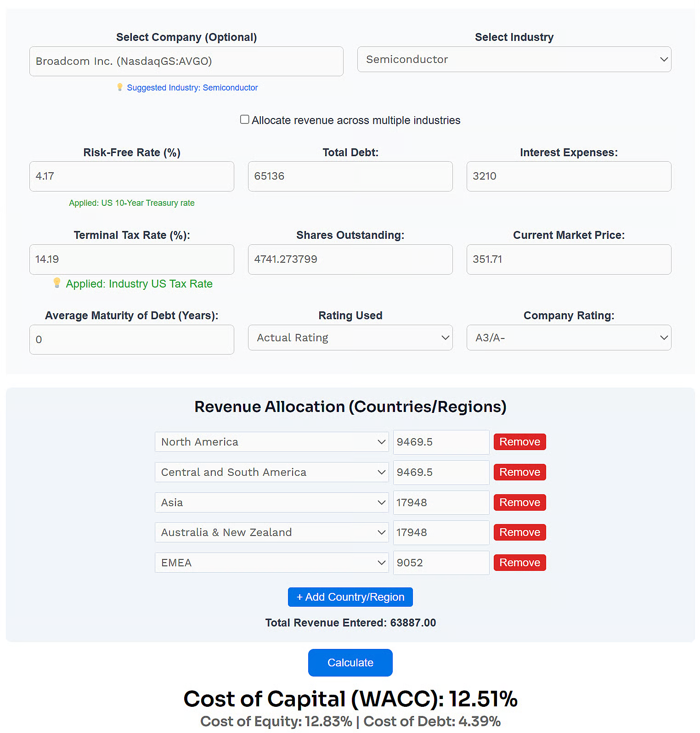Screen dimensions: 700x733
Task: Click the Calculate button
Action: click(x=350, y=662)
